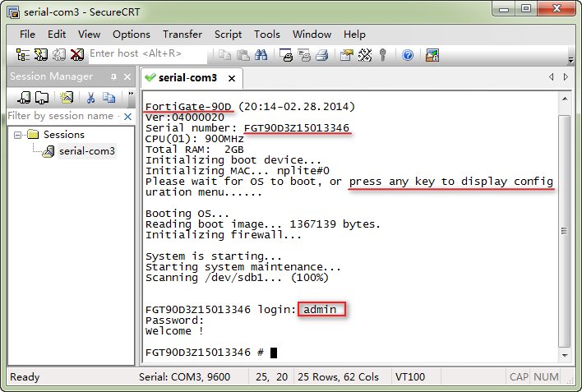Click the Enter host input field

click(x=147, y=54)
